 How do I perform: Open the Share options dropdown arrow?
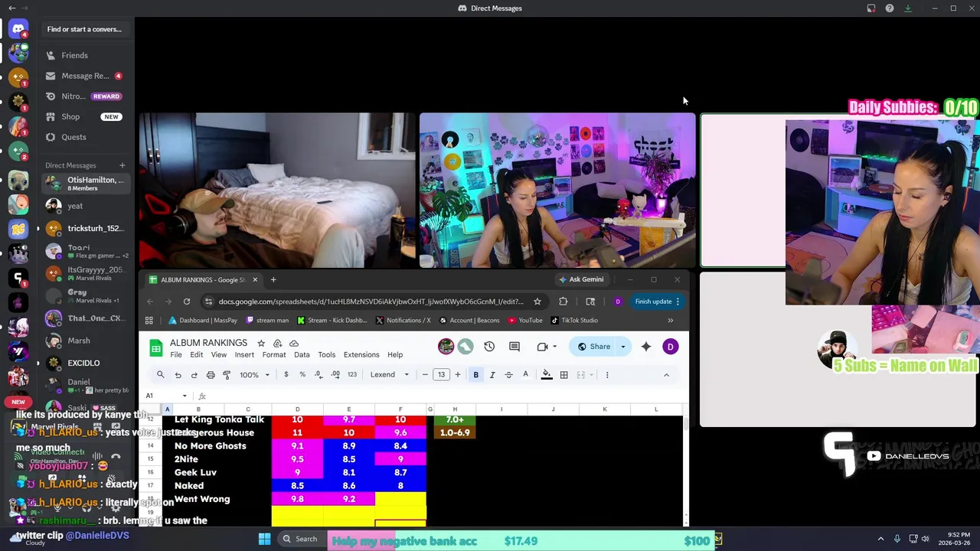tap(623, 347)
